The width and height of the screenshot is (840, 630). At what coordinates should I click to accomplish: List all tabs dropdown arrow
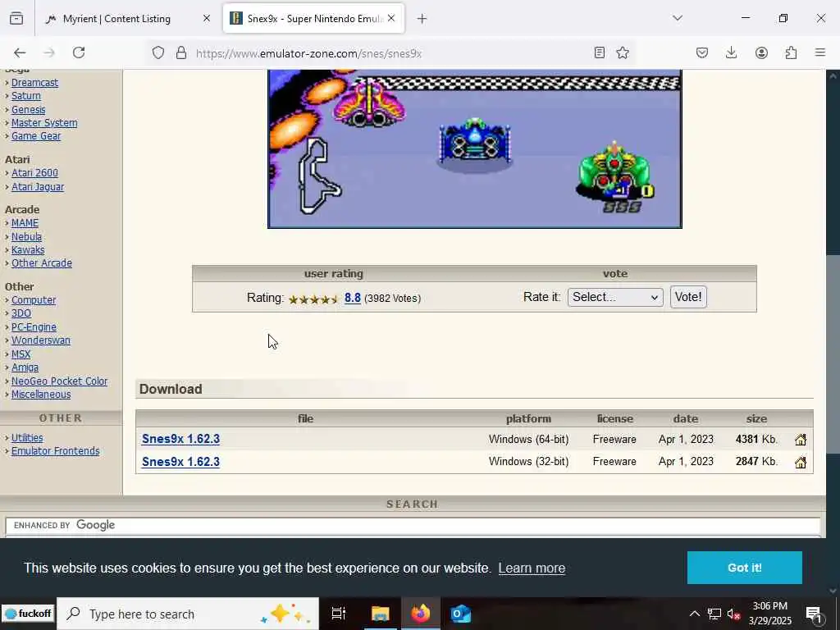(678, 18)
